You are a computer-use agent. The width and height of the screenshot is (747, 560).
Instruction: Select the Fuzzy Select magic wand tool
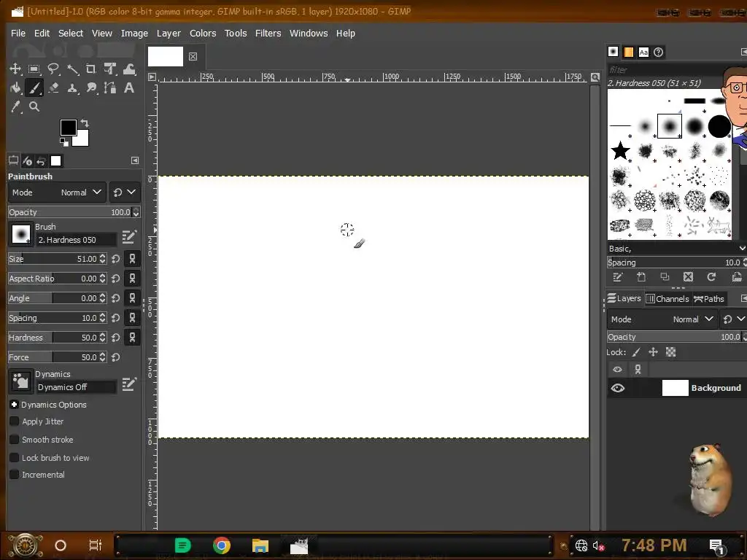72,69
